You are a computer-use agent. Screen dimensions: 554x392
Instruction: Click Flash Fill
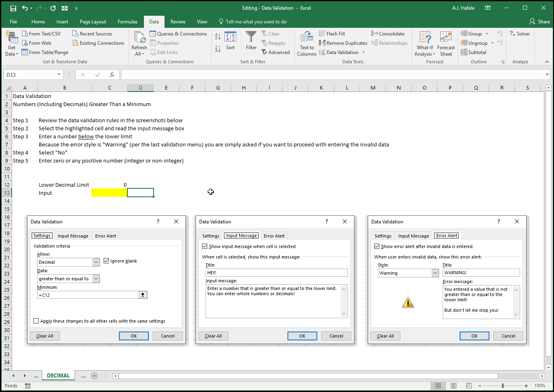(x=332, y=34)
